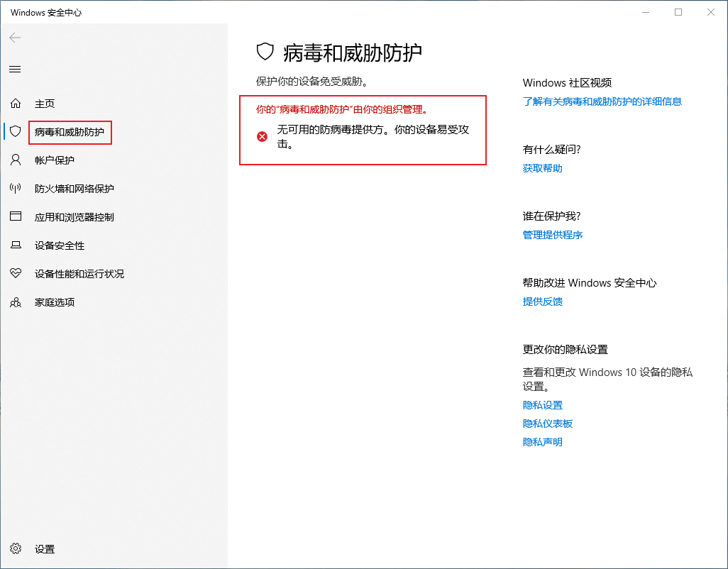Viewport: 728px width, 569px height.
Task: Maximize the Windows 安全中心 window
Action: [678, 12]
